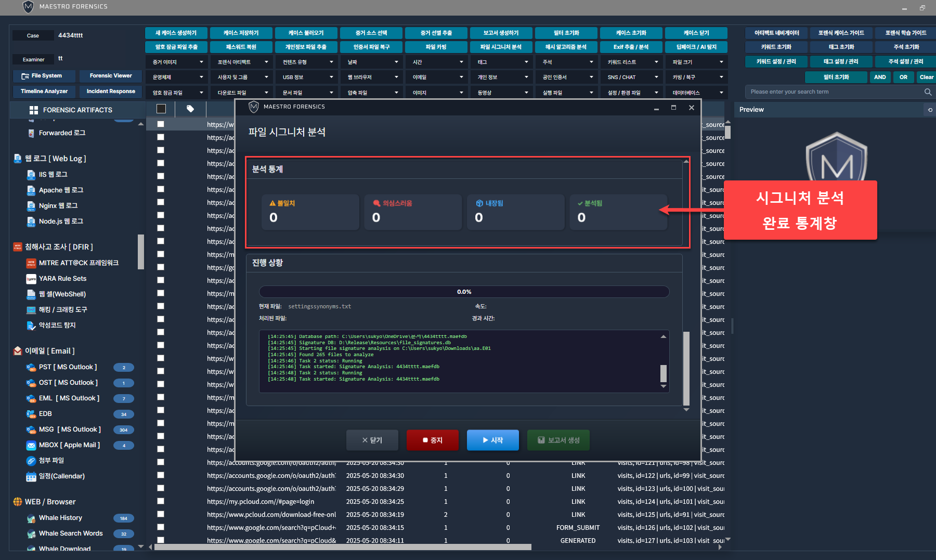Screen dimensions: 936x560
Task: Open the USB 정보 dropdown
Action: tap(307, 77)
